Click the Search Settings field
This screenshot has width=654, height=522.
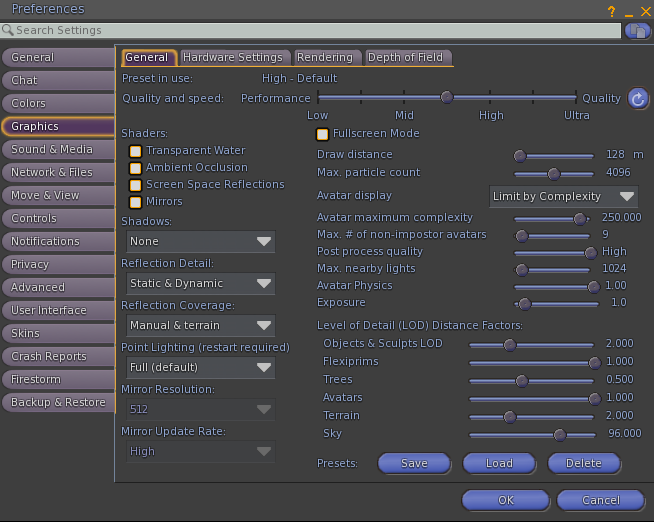(311, 30)
